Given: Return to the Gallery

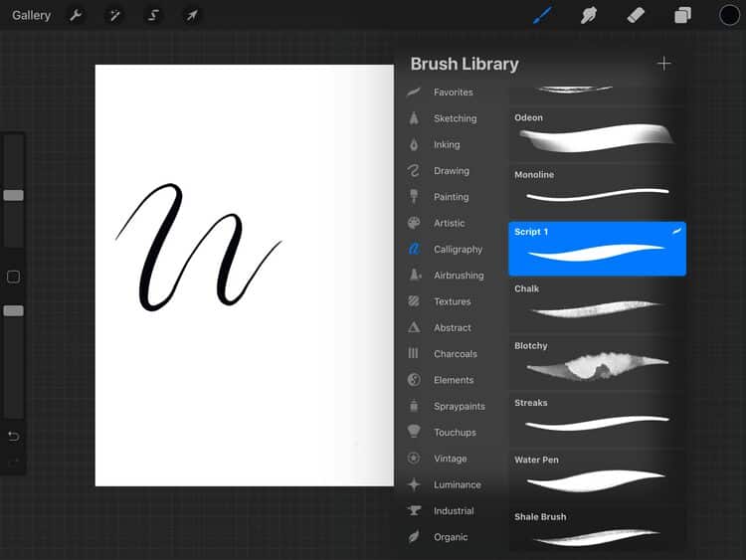Looking at the screenshot, I should click(32, 15).
